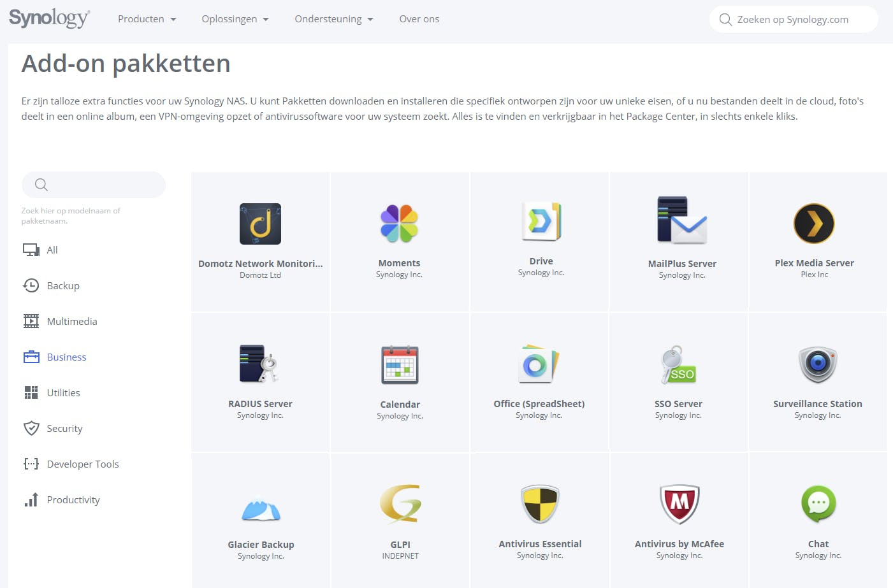893x588 pixels.
Task: Click the INDEPNET publisher text
Action: (400, 556)
